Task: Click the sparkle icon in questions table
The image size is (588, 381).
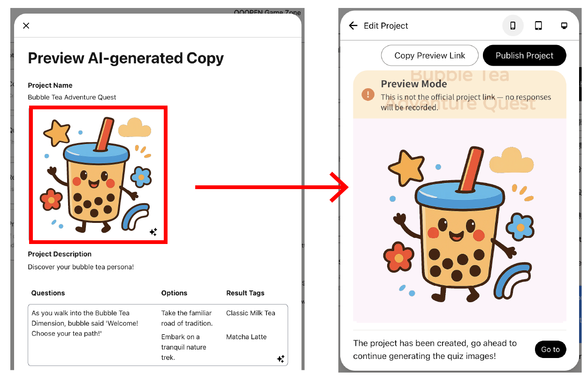Action: 281,359
